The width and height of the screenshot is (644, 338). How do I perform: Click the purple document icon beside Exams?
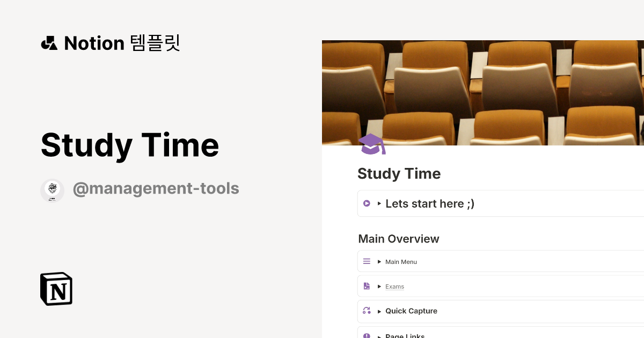click(367, 286)
